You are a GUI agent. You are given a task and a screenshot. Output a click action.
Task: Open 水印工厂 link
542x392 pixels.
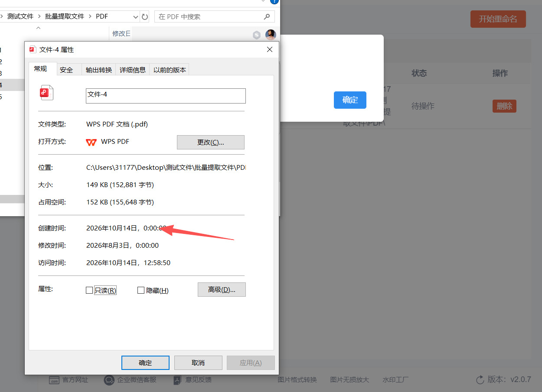point(395,380)
